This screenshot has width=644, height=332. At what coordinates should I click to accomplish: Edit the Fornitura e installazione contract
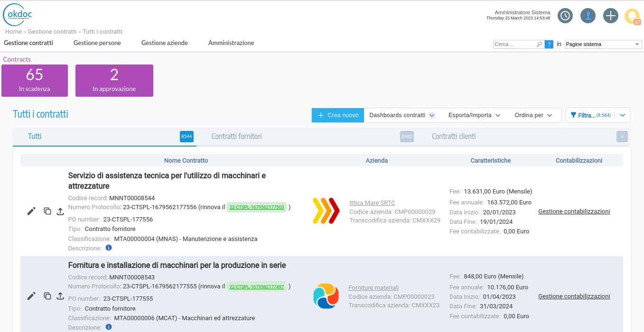click(31, 296)
